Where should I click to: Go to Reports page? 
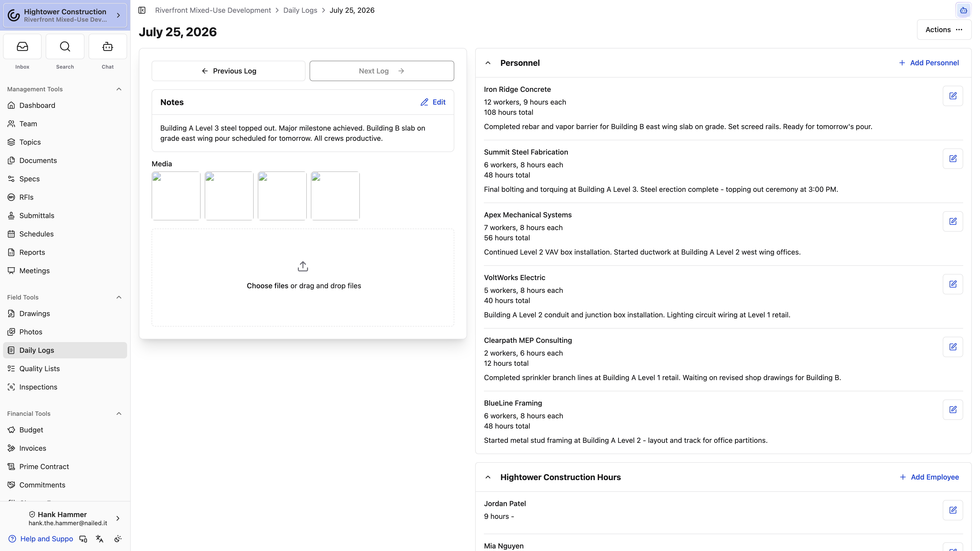(x=65, y=253)
